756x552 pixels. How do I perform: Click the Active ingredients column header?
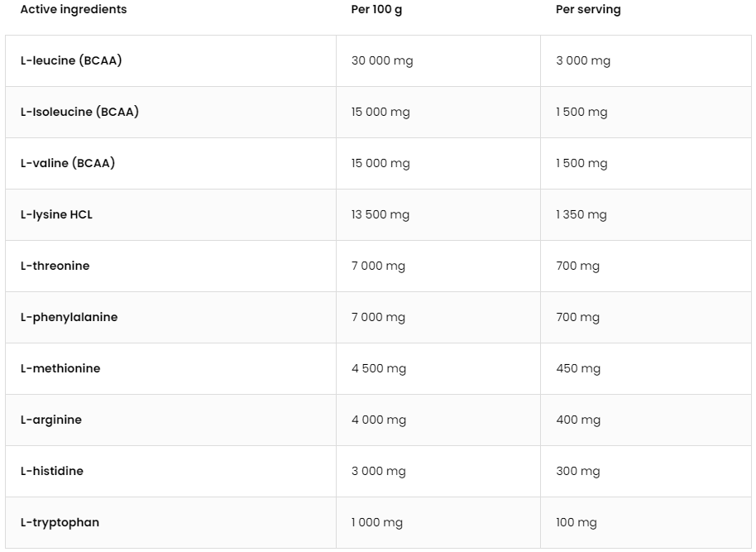tap(74, 10)
